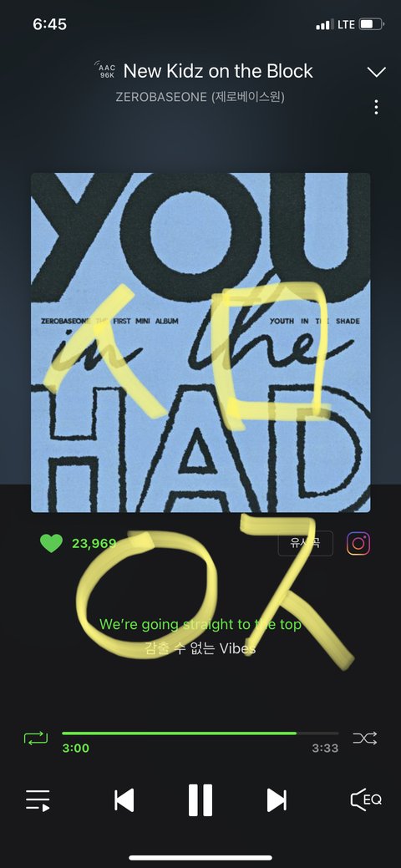Image resolution: width=401 pixels, height=868 pixels.
Task: Open the three-dot more options menu
Action: coord(377,108)
